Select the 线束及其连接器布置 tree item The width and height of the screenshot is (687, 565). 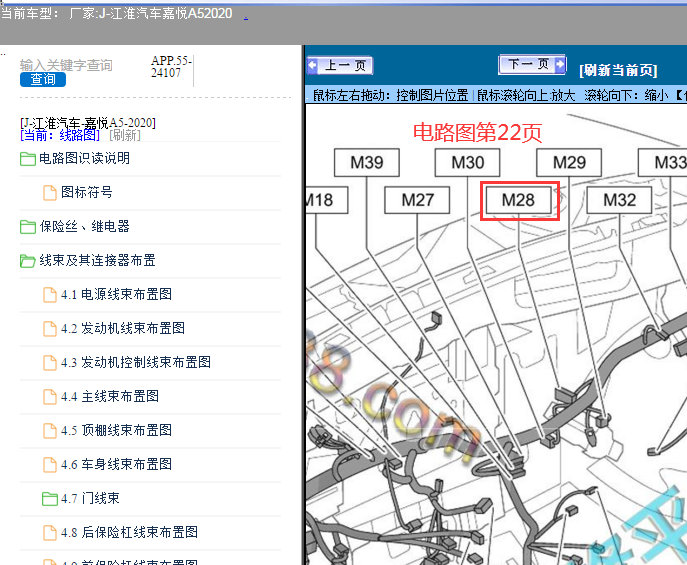coord(97,260)
